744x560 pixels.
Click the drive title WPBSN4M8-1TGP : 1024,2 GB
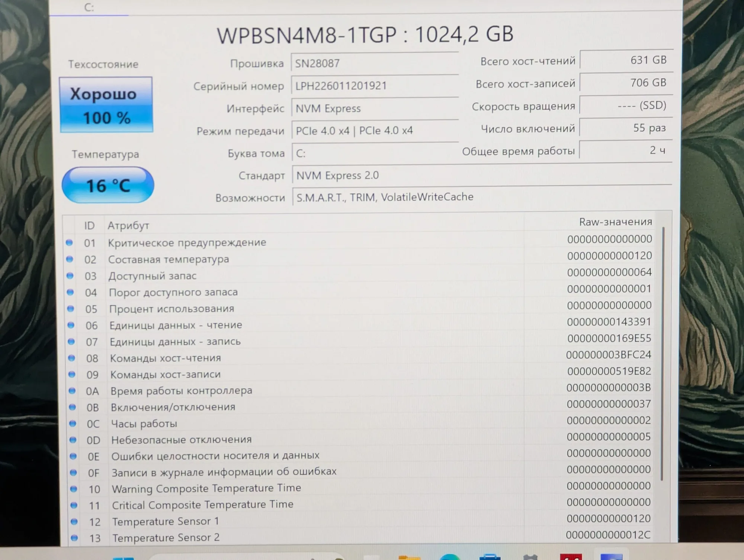coord(365,35)
